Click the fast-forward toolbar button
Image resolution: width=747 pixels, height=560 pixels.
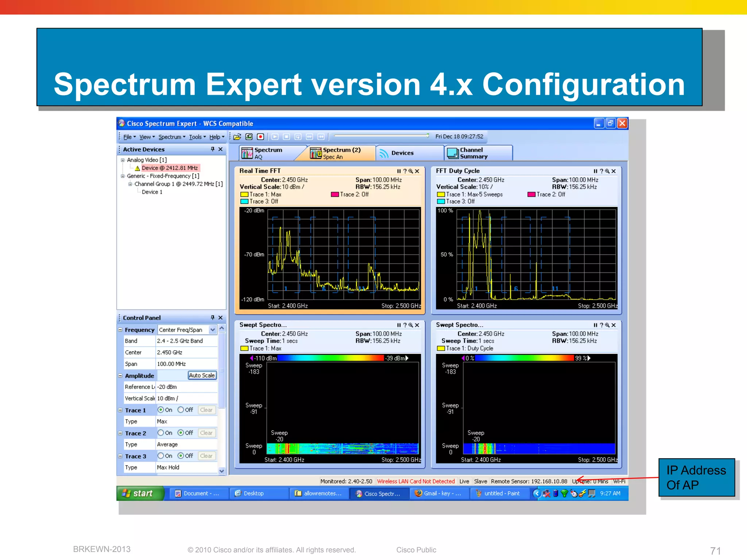[321, 137]
